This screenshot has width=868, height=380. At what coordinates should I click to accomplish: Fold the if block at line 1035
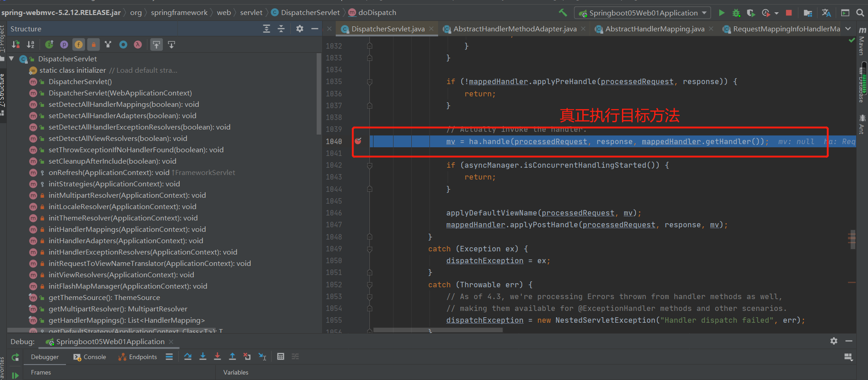(x=369, y=82)
